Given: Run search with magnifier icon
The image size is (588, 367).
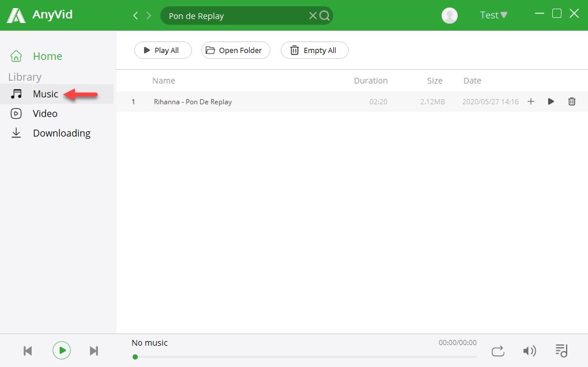Looking at the screenshot, I should [325, 16].
